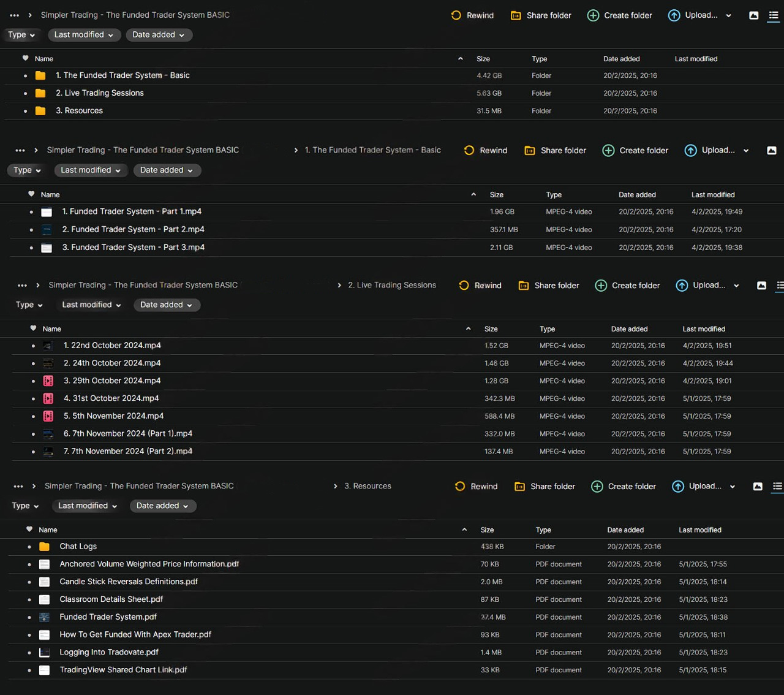This screenshot has height=695, width=784.
Task: Click breadcrumb ellipsis in Live Trading Sessions panel
Action: tap(23, 286)
